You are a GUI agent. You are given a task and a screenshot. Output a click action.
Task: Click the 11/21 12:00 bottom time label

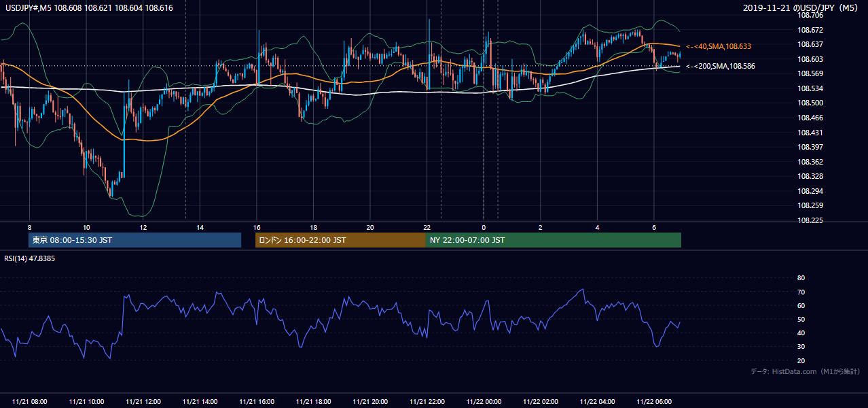pyautogui.click(x=143, y=402)
